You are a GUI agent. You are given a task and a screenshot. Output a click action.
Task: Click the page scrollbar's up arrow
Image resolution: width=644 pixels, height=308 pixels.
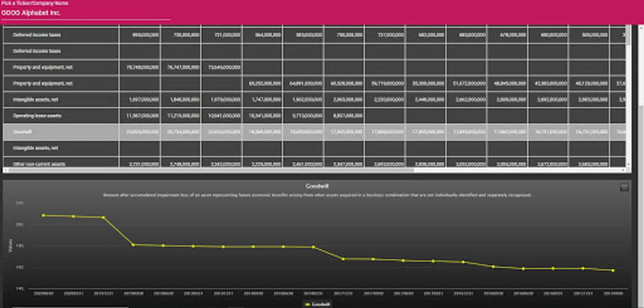(641, 27)
